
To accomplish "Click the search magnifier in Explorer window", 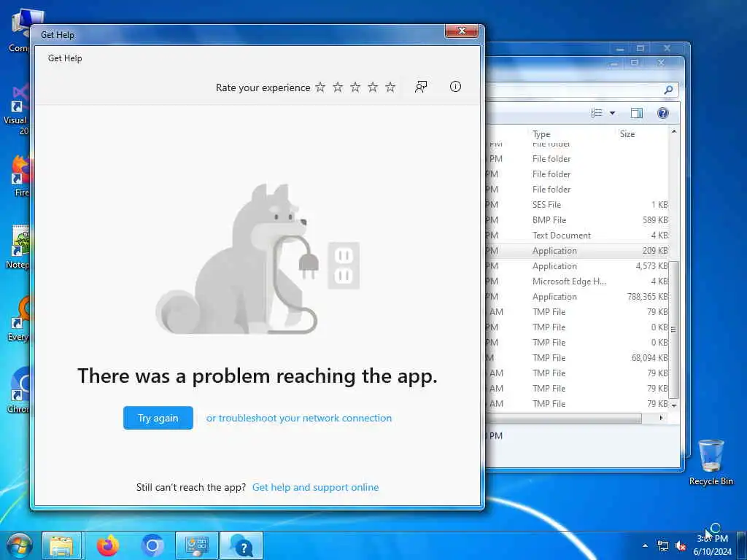I will (668, 90).
